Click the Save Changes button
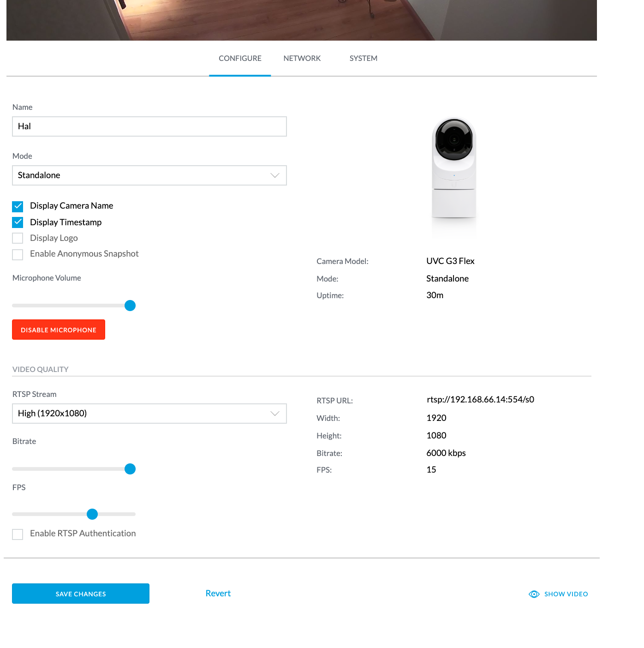 coord(81,594)
